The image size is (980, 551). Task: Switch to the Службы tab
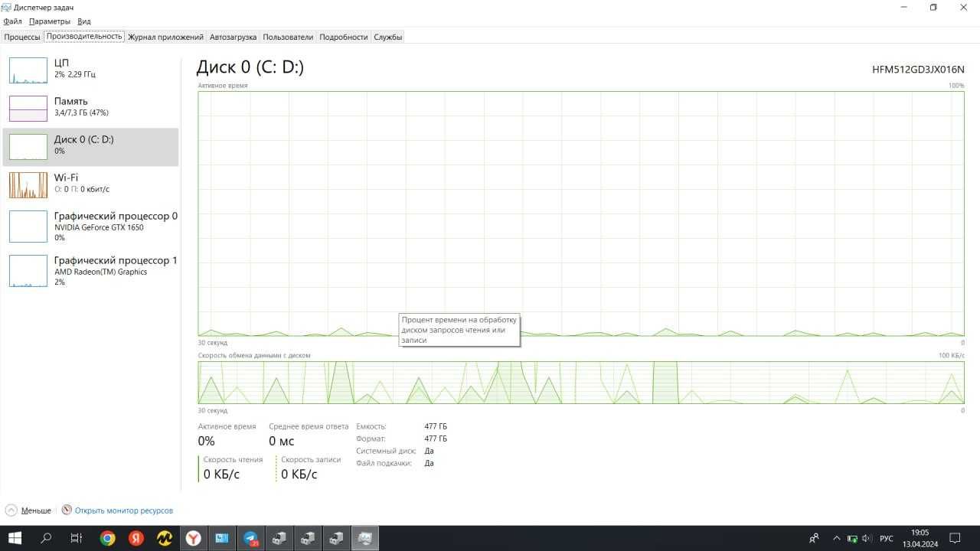click(x=387, y=37)
